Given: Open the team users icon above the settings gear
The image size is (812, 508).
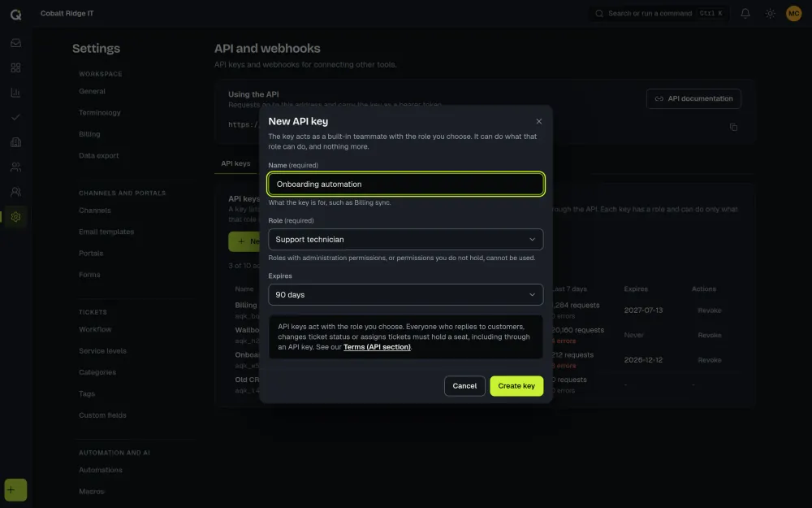Looking at the screenshot, I should coord(15,192).
